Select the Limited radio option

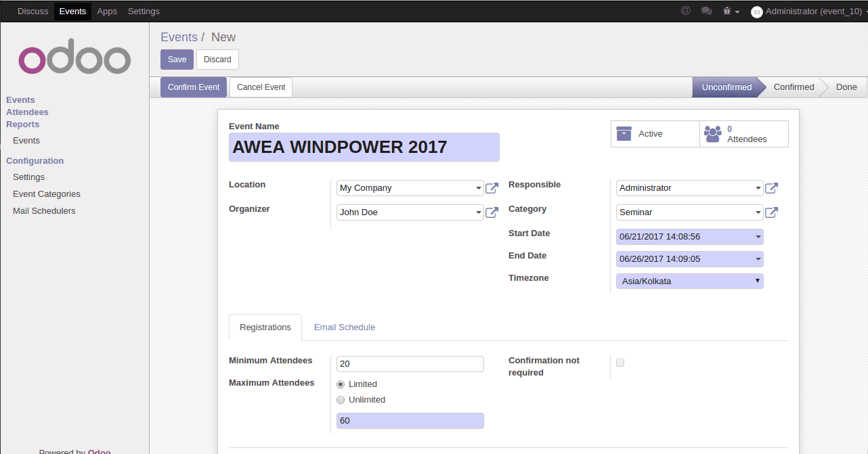coord(341,384)
